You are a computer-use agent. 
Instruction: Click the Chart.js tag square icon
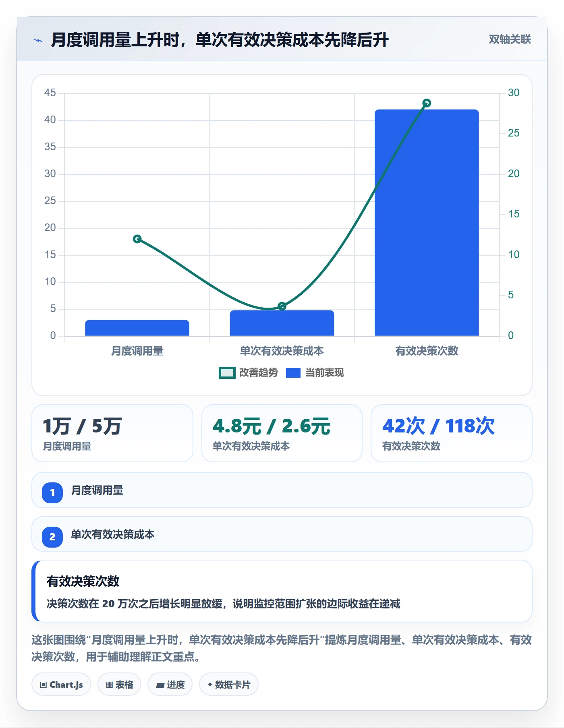pyautogui.click(x=44, y=685)
